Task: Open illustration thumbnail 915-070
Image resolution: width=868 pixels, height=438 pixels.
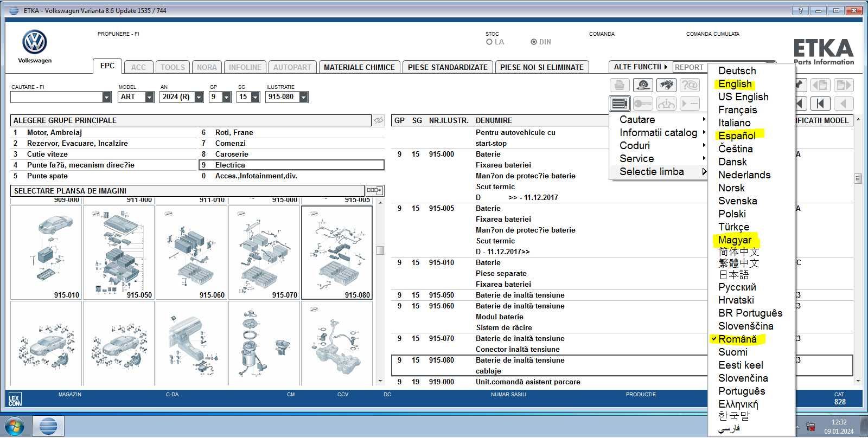Action: click(x=264, y=253)
